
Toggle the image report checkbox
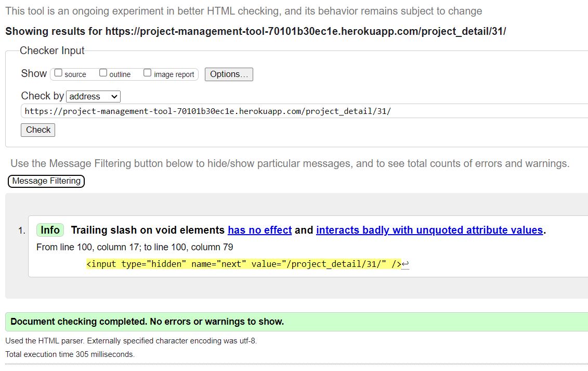tap(147, 72)
